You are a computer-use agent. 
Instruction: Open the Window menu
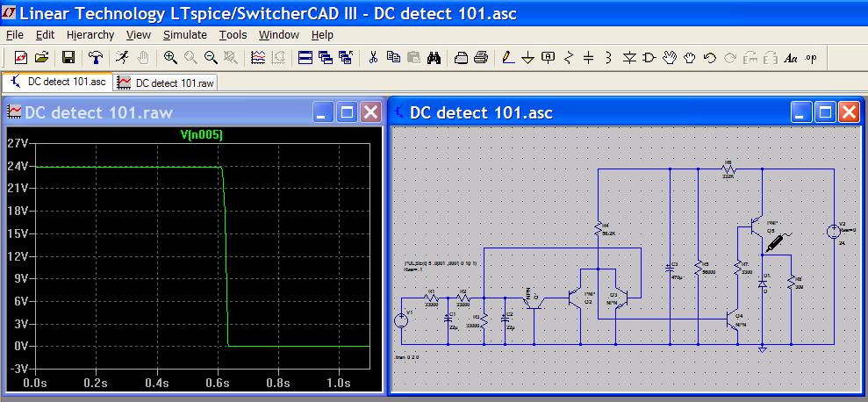[x=279, y=35]
